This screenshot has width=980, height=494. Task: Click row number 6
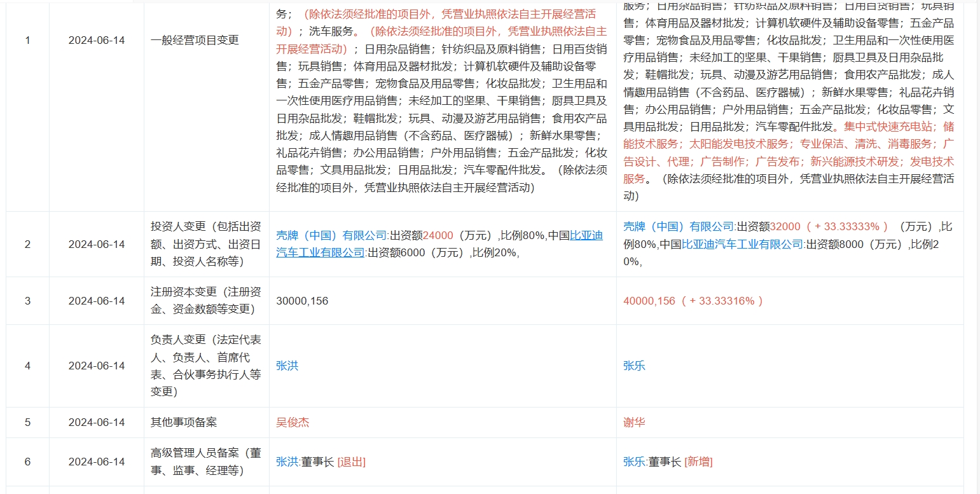[27, 462]
